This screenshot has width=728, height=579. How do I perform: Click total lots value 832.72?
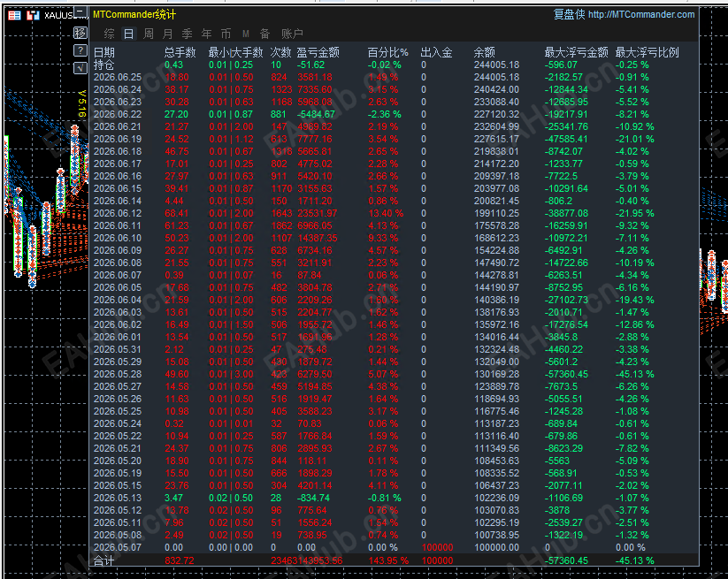point(180,560)
